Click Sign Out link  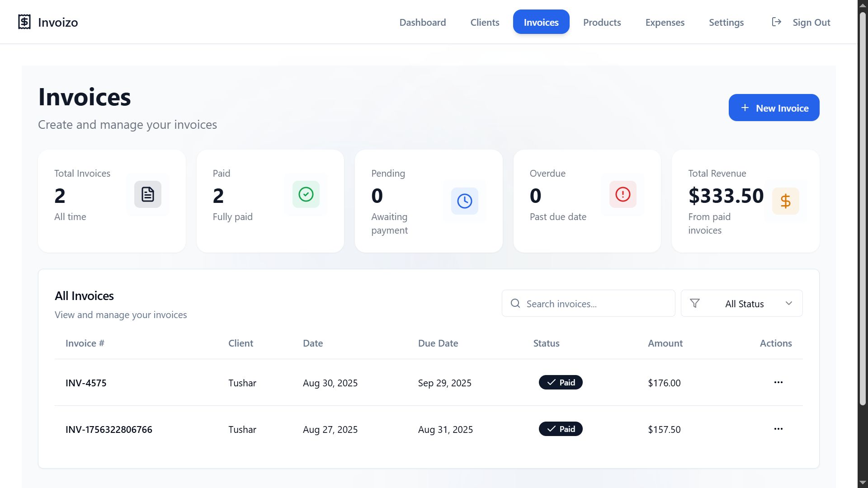click(x=811, y=22)
